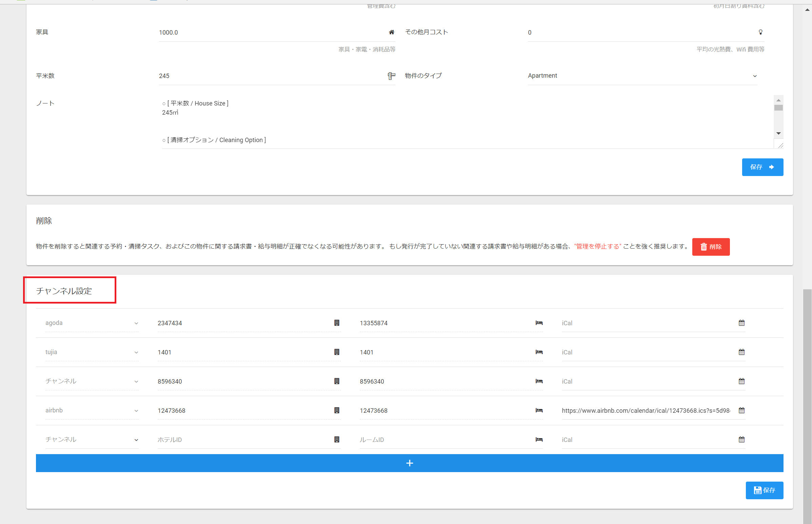
Task: Click the bed icon in agoda room ID
Action: pos(539,323)
